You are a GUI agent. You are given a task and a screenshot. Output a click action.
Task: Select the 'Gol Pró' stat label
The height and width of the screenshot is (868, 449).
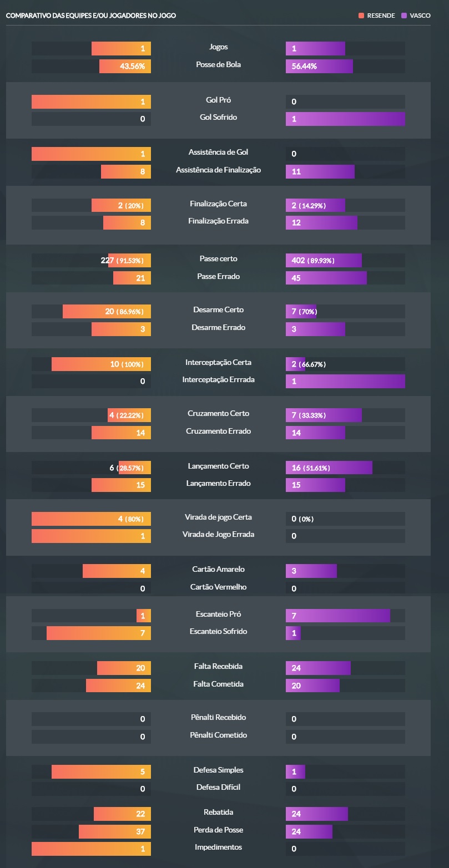pyautogui.click(x=218, y=100)
